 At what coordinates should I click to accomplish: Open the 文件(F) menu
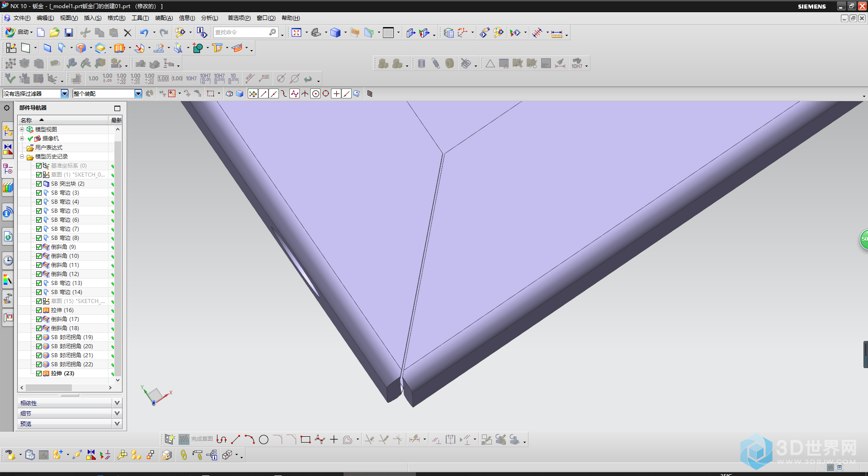(22, 18)
